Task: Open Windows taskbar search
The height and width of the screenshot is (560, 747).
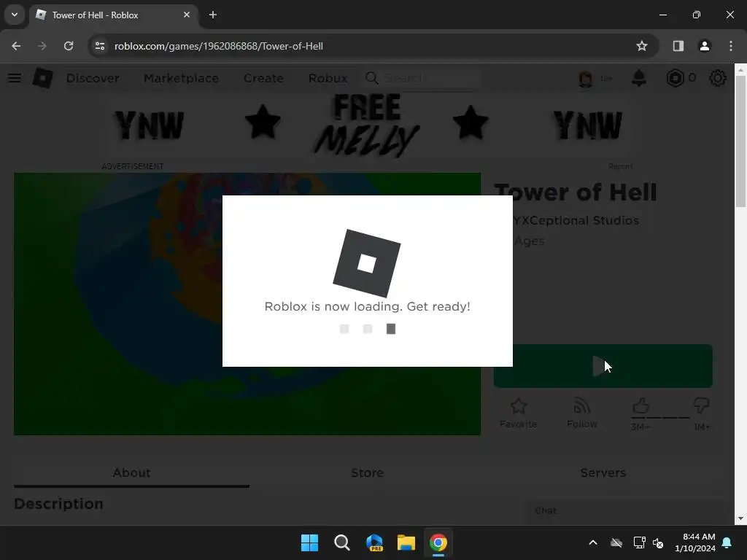Action: [x=341, y=542]
